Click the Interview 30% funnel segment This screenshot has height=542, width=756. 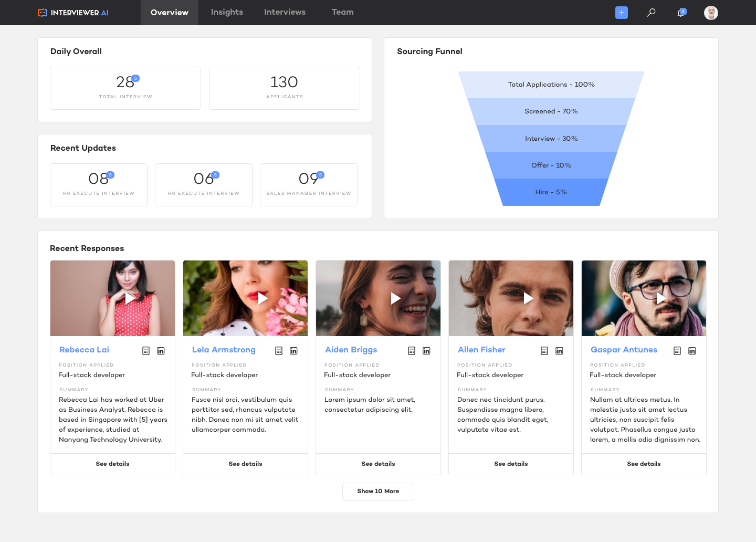[x=551, y=139]
